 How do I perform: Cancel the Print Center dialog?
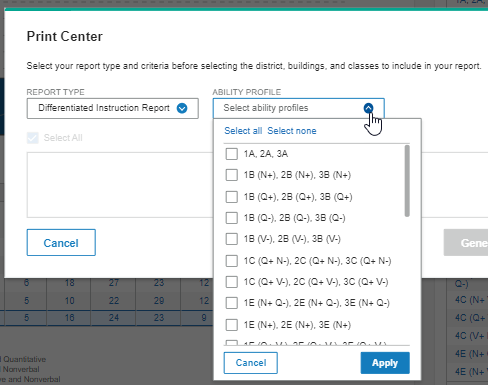tap(61, 243)
